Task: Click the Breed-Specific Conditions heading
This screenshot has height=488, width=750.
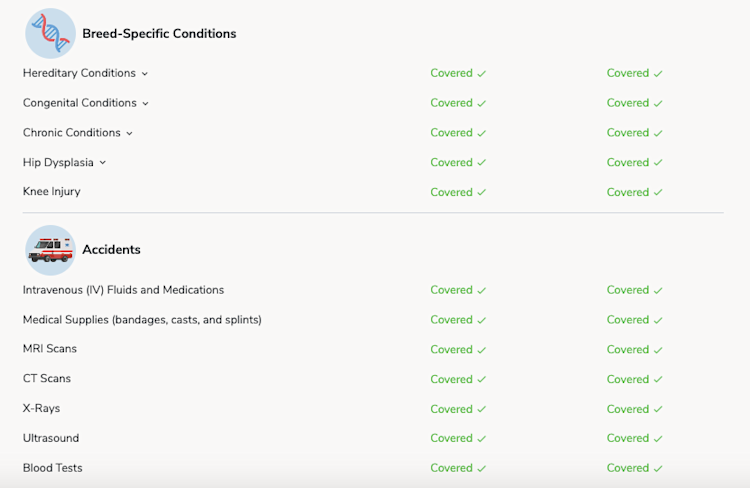Action: click(159, 34)
